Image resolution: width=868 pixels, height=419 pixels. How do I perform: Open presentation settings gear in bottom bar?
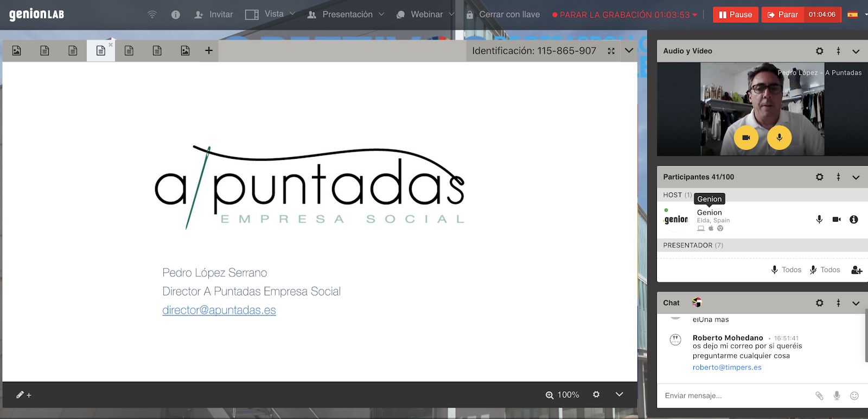596,395
